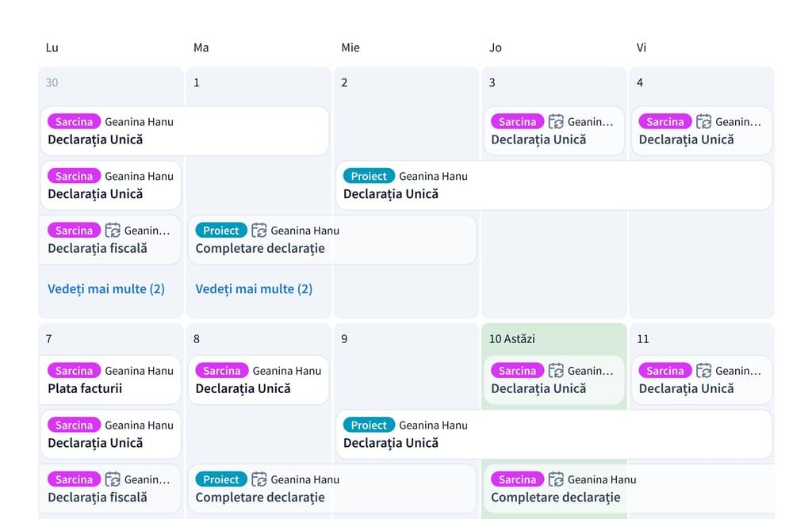This screenshot has height=519, width=812.
Task: Expand "Vedeți mai multe (2)" under day 30
Action: [x=106, y=289]
